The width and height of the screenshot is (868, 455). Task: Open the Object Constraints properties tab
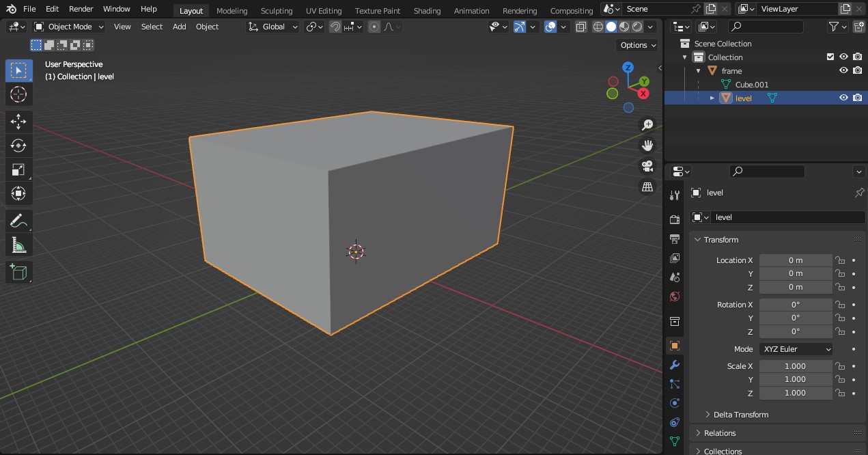tap(675, 422)
